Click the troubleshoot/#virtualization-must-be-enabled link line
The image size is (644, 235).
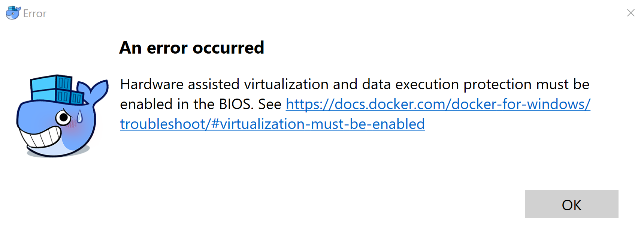[272, 124]
